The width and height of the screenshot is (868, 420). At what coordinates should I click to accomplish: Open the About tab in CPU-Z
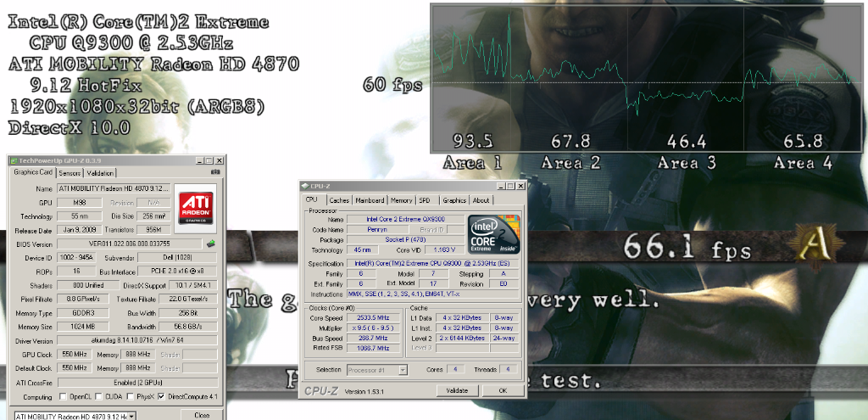(x=481, y=200)
